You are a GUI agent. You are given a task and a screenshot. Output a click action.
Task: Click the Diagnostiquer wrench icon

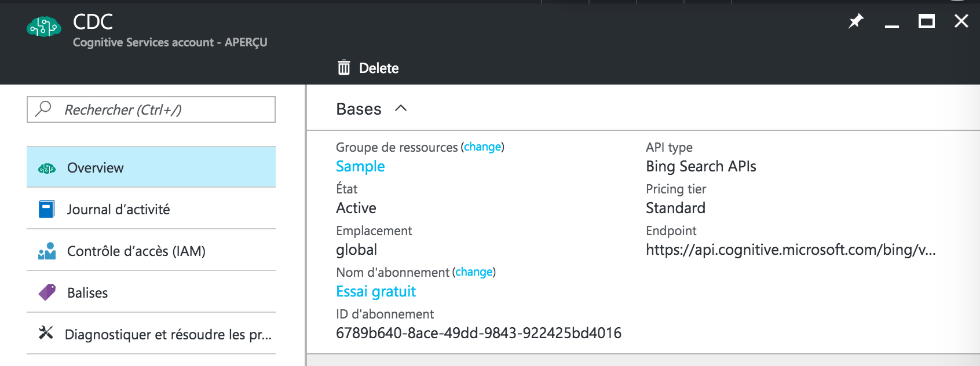click(x=46, y=332)
